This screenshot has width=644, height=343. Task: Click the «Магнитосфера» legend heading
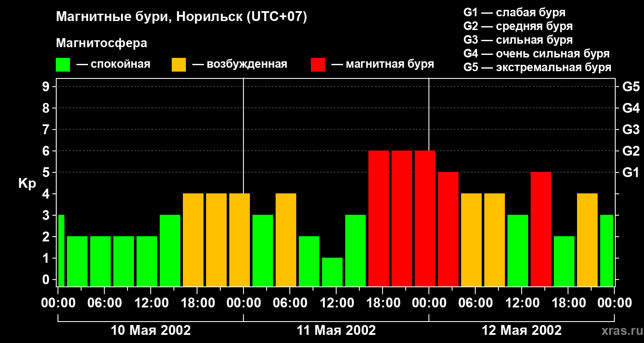pos(101,43)
